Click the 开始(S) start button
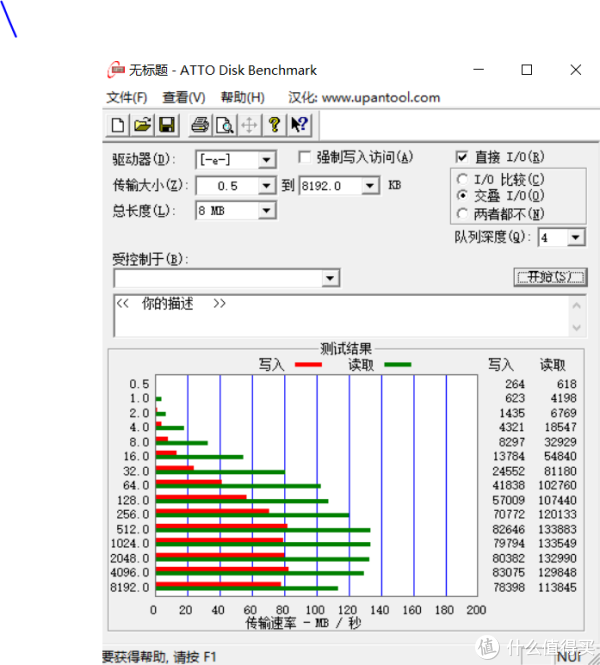Screen dimensions: 600x665 550,277
